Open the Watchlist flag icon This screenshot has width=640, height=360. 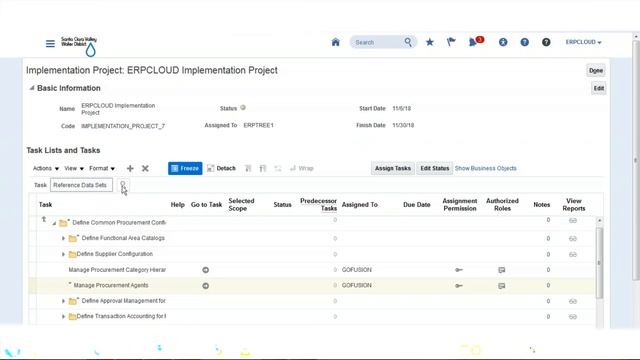click(x=451, y=42)
